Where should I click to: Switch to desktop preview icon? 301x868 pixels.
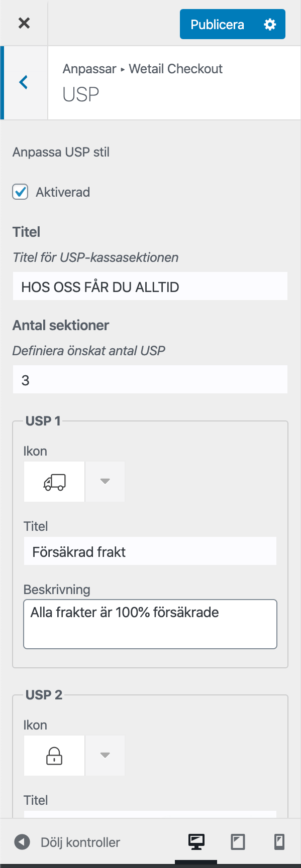[x=196, y=841]
